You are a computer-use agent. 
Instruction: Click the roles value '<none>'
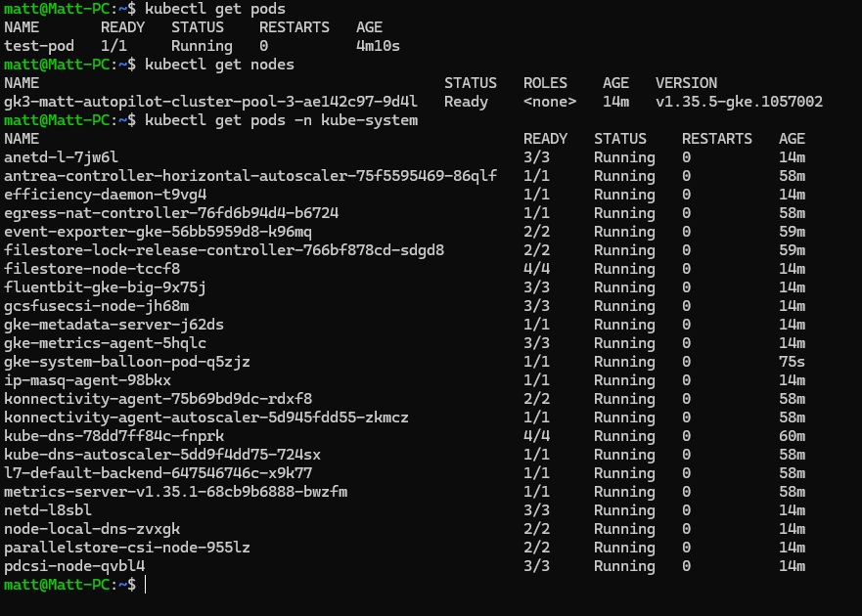(x=550, y=102)
